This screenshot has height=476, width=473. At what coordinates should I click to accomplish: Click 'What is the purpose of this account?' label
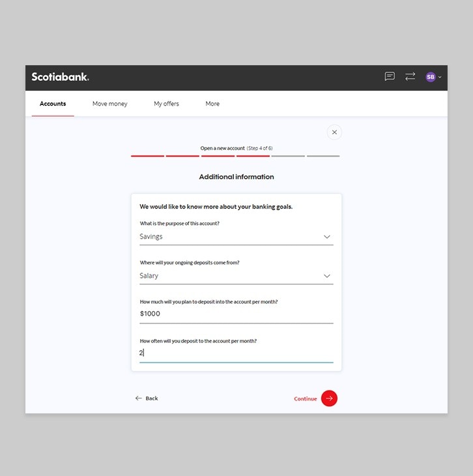[x=180, y=224]
